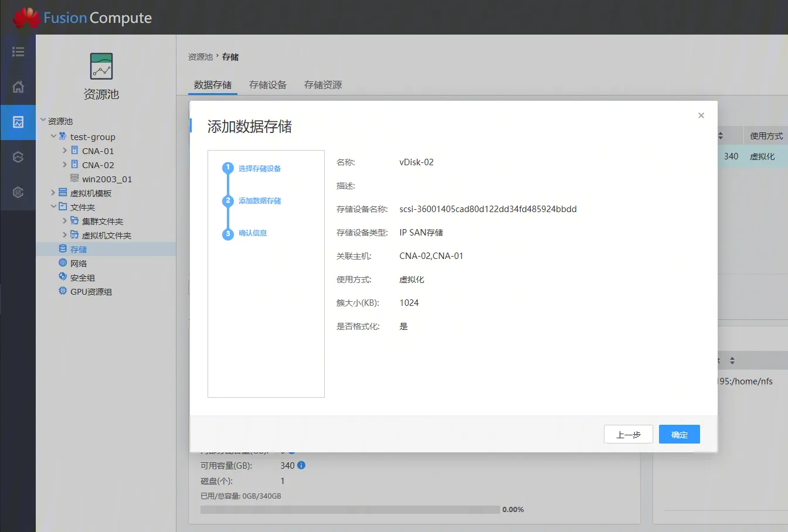Click the info icon beside available capacity
This screenshot has width=788, height=532.
point(301,465)
